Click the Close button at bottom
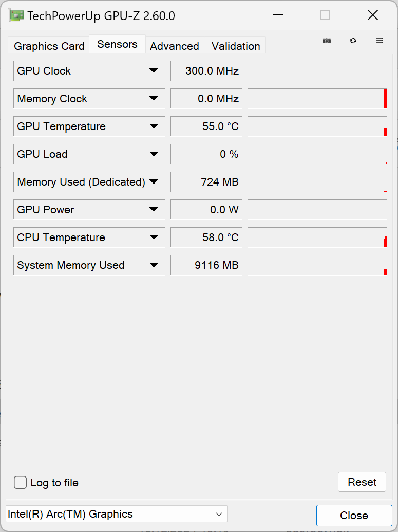This screenshot has width=398, height=532. pyautogui.click(x=354, y=516)
